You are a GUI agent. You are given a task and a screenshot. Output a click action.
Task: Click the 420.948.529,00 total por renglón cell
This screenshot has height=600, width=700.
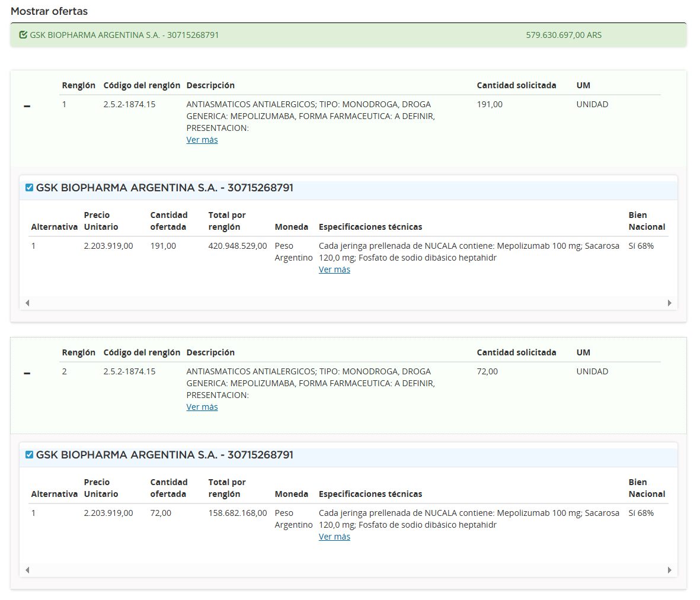pyautogui.click(x=238, y=246)
